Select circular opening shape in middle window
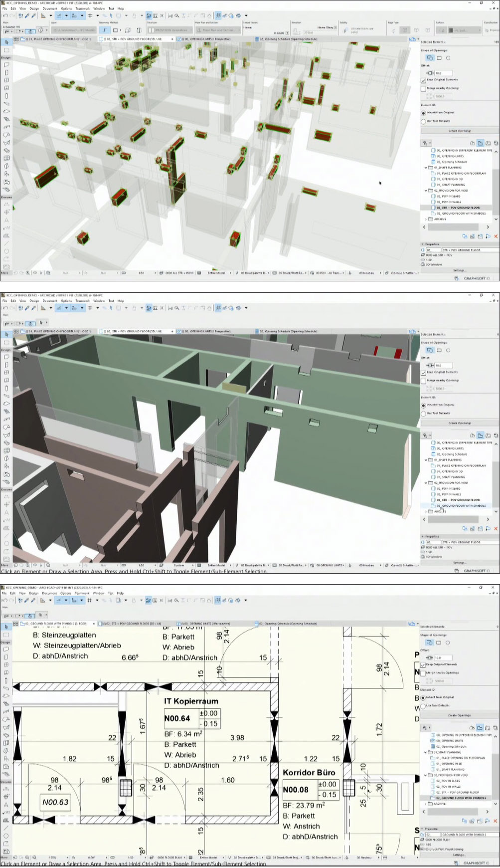The width and height of the screenshot is (500, 868). (448, 350)
